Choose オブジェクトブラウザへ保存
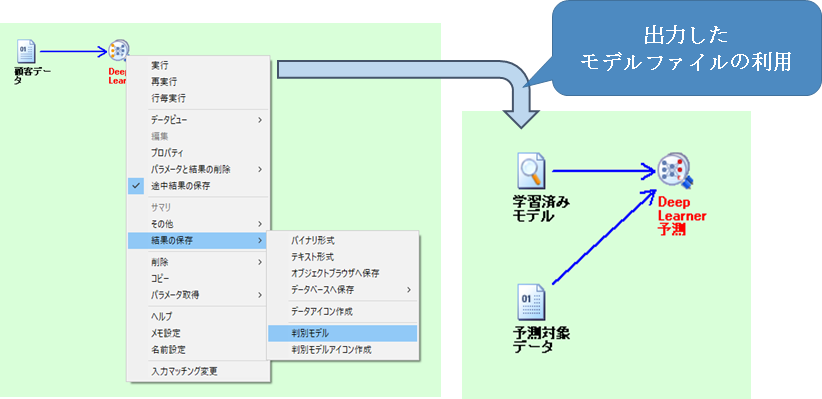This screenshot has height=399, width=822. tap(343, 273)
